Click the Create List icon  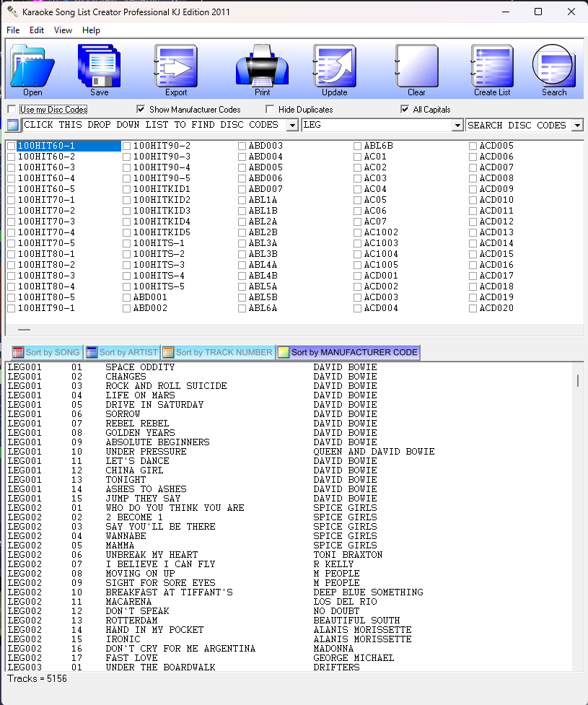(492, 66)
